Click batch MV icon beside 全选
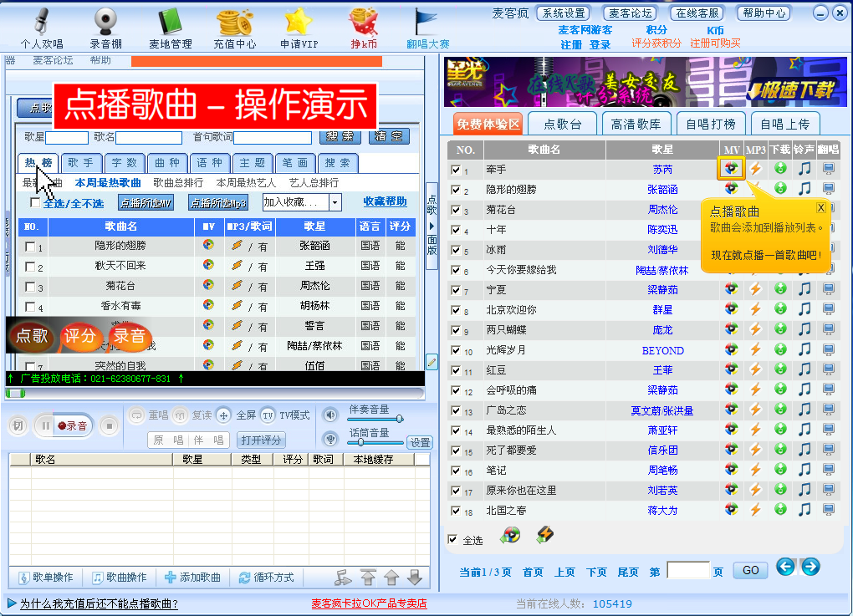Screen dimensions: 853x616 coord(510,536)
